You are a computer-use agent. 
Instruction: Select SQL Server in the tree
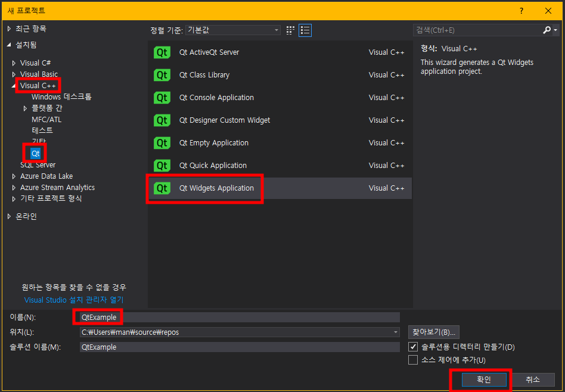coord(38,165)
